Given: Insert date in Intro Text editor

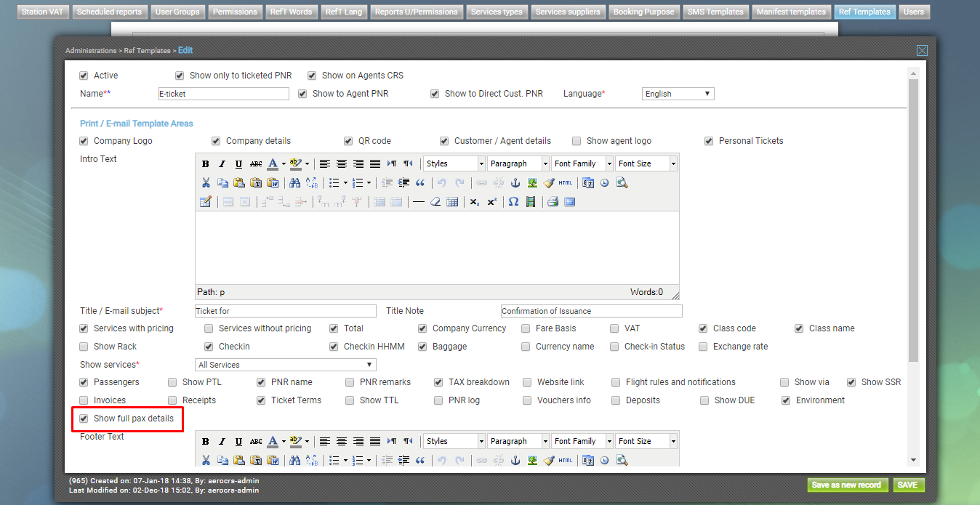Looking at the screenshot, I should [x=587, y=182].
